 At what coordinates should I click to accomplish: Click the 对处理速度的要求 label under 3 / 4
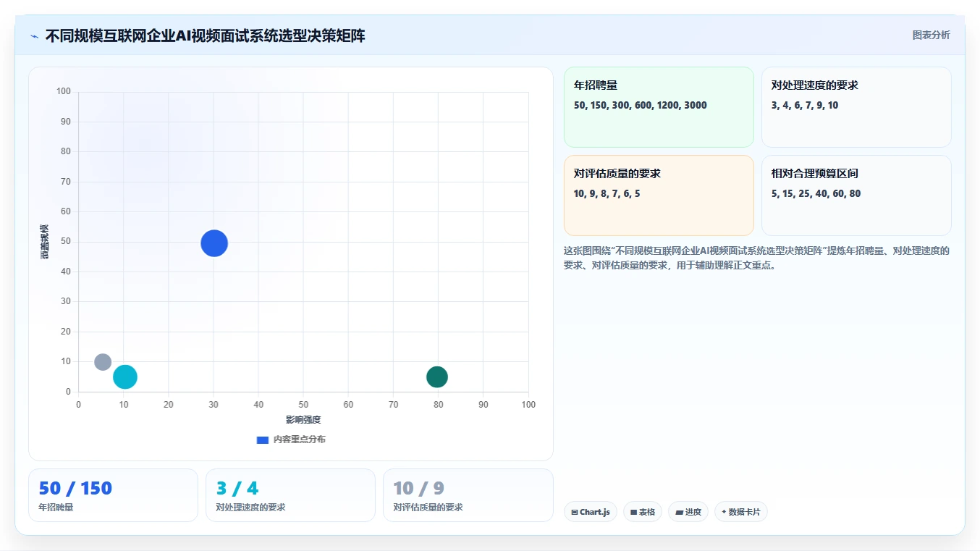(x=250, y=508)
